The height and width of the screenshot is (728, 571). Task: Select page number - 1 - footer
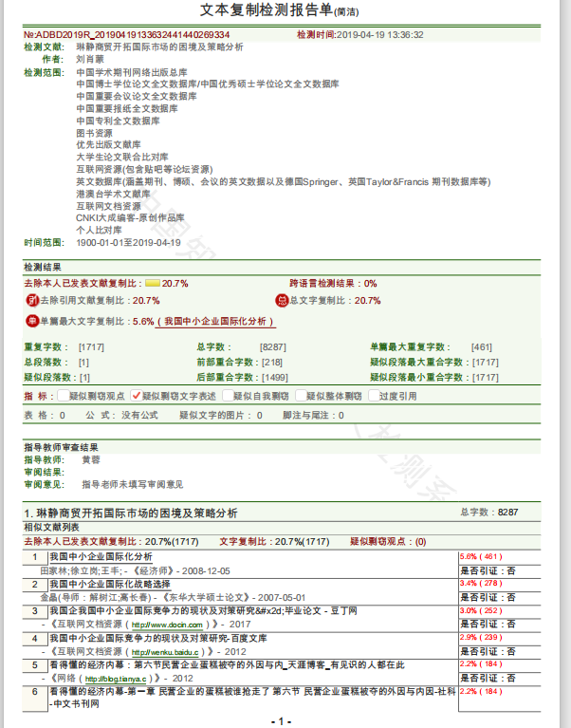point(281,721)
